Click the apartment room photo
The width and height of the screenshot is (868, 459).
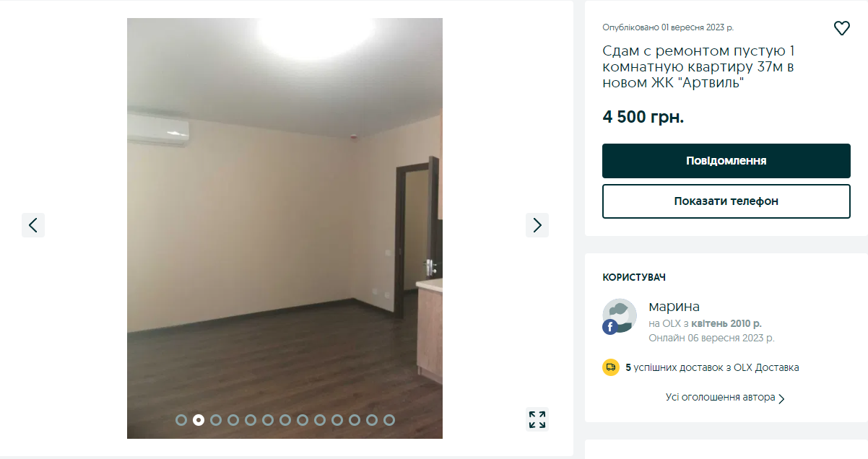(285, 228)
